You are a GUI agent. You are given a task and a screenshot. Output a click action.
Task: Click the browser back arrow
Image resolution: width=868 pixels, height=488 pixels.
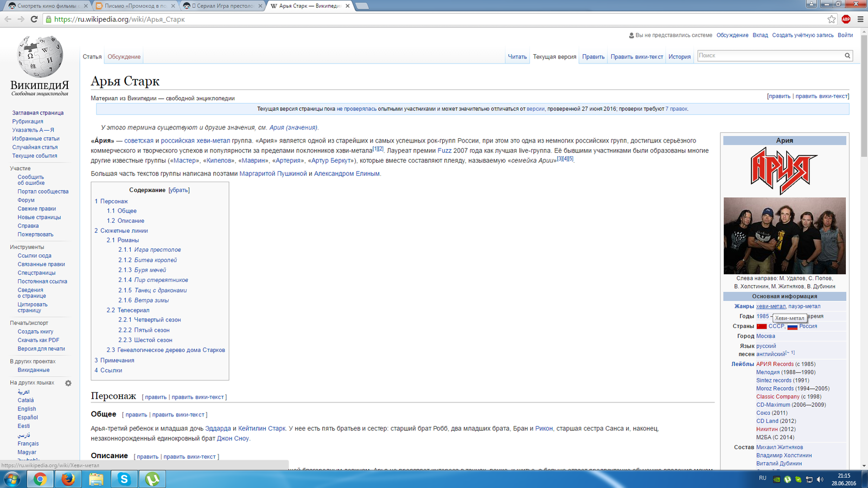tap(8, 19)
